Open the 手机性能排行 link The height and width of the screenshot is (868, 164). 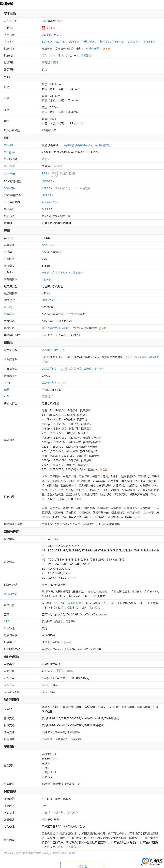104,145
